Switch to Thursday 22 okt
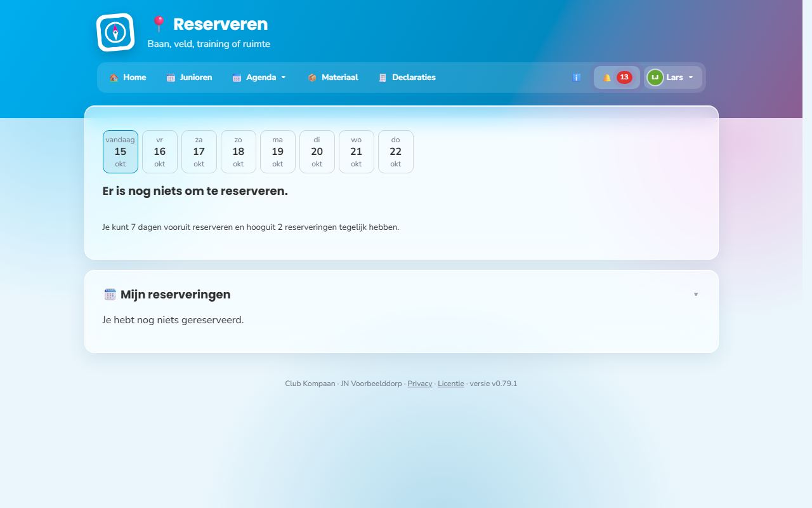Viewport: 812px width, 508px height. [x=396, y=152]
